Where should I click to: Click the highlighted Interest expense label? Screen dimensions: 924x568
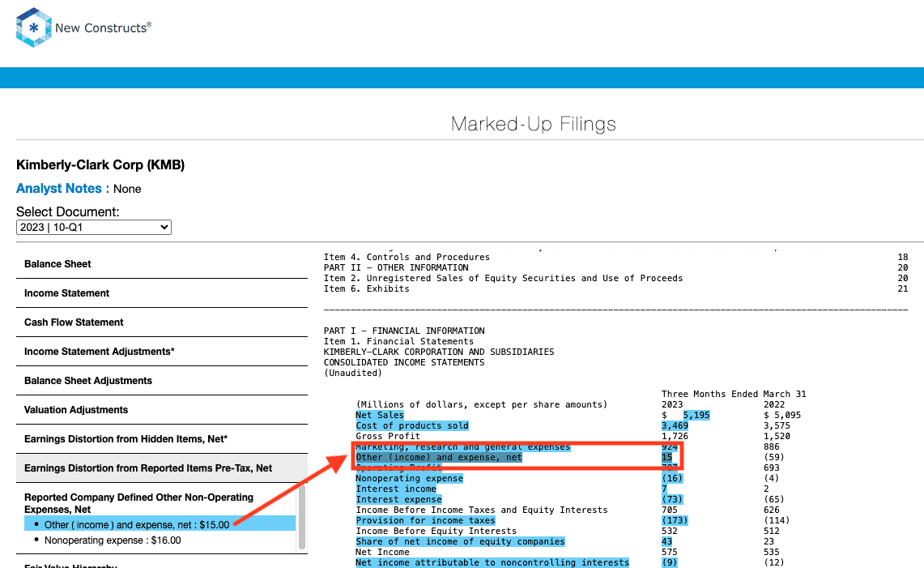(398, 500)
